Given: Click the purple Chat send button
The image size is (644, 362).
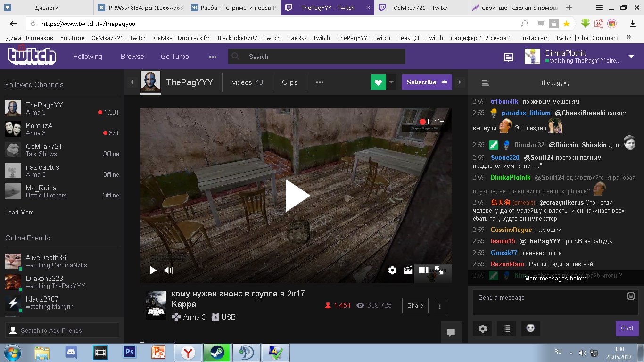Looking at the screenshot, I should [627, 329].
